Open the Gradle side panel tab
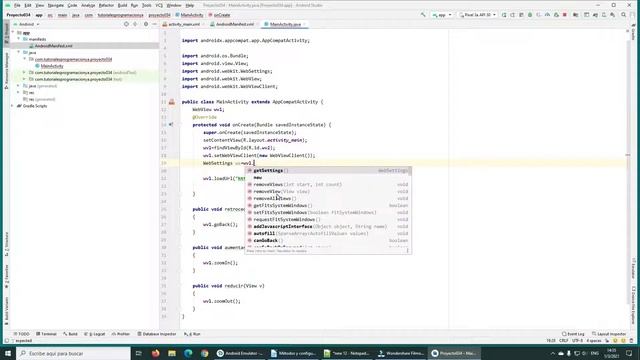The width and height of the screenshot is (640, 360). [633, 31]
